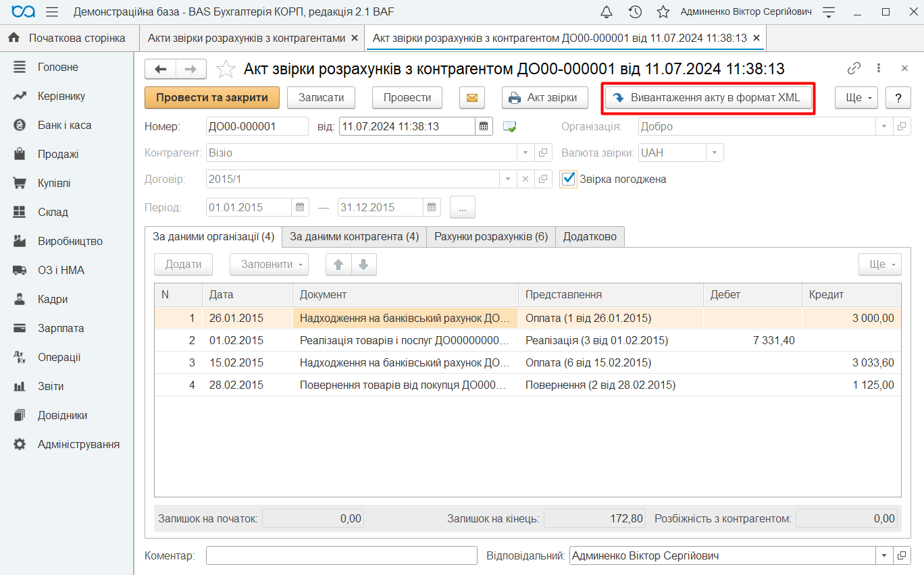Click Провести та закрити button
Viewport: 924px width, 575px height.
coord(212,98)
